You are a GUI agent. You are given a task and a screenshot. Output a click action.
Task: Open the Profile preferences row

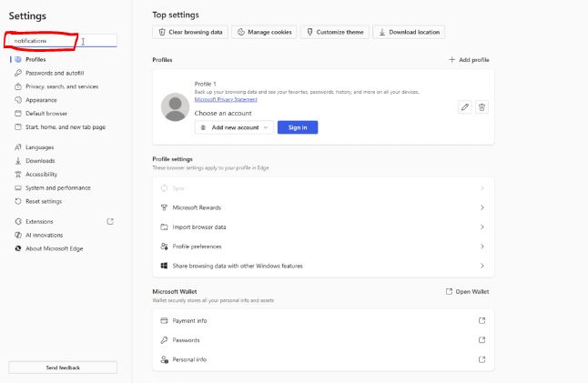[323, 247]
